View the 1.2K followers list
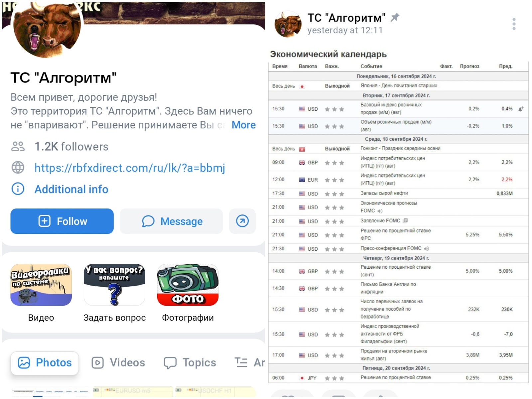 click(x=71, y=147)
